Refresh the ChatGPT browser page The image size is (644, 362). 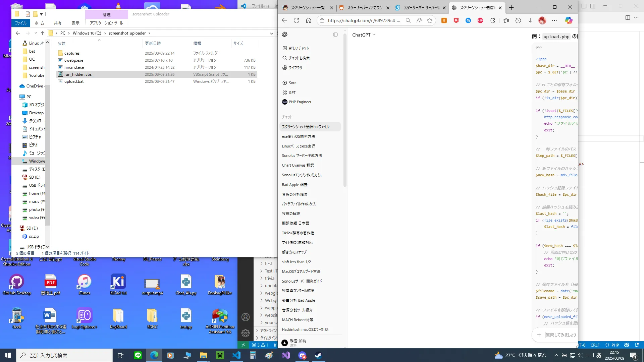pyautogui.click(x=297, y=20)
